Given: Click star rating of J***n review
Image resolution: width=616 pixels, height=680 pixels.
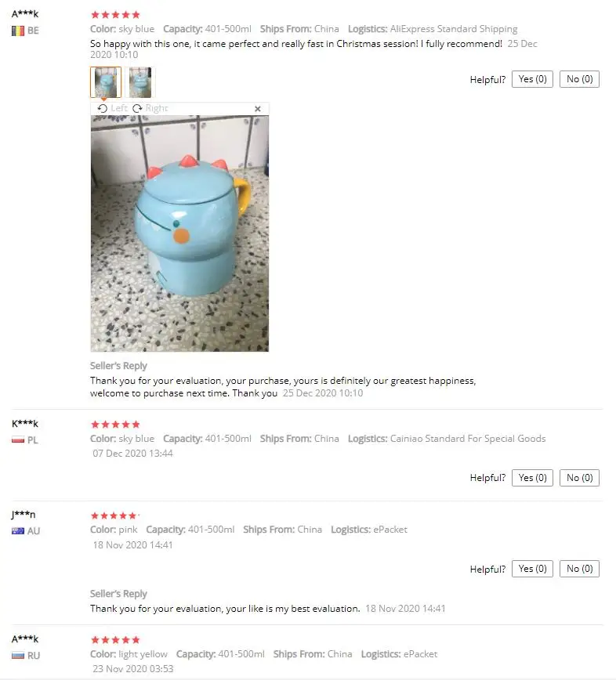Looking at the screenshot, I should point(114,515).
